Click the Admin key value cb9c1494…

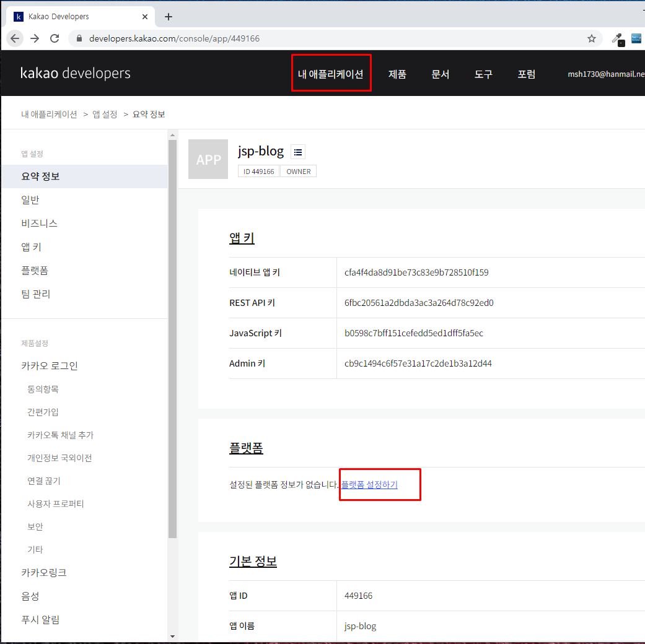(418, 364)
